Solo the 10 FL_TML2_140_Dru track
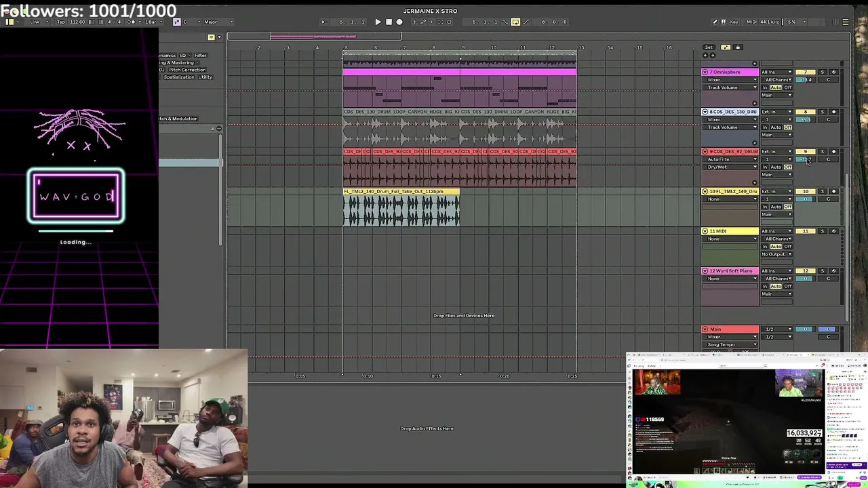The height and width of the screenshot is (488, 868). (823, 191)
